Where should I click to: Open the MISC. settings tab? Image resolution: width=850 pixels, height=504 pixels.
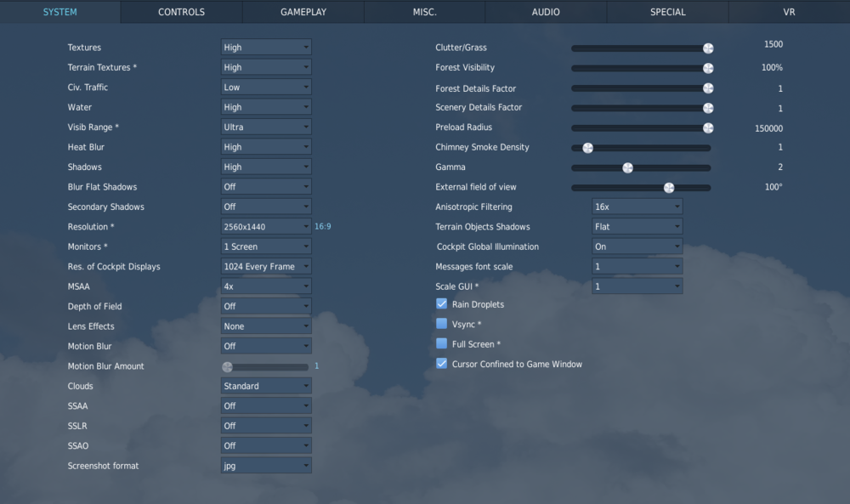(x=425, y=12)
